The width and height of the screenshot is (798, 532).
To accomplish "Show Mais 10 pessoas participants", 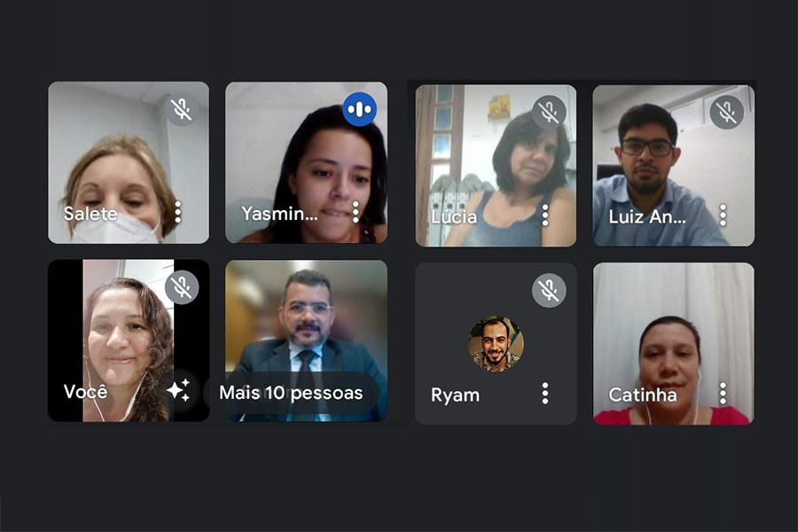I will pos(291,393).
